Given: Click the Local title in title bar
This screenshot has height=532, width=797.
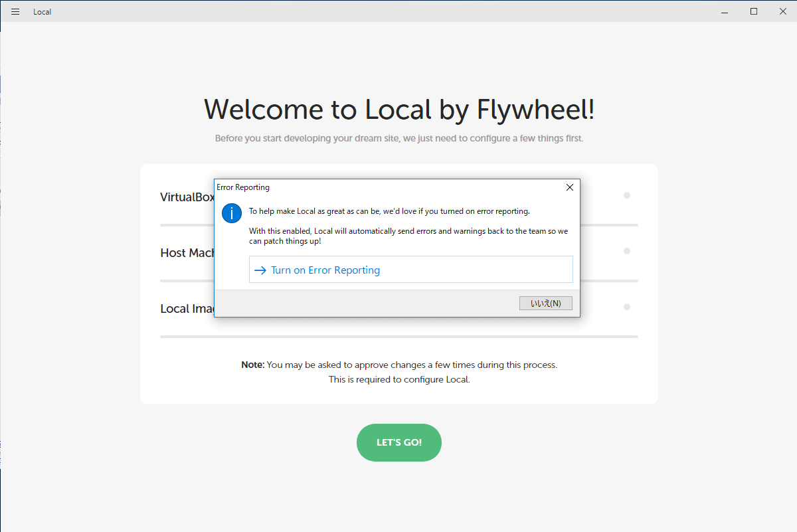Looking at the screenshot, I should (x=43, y=12).
